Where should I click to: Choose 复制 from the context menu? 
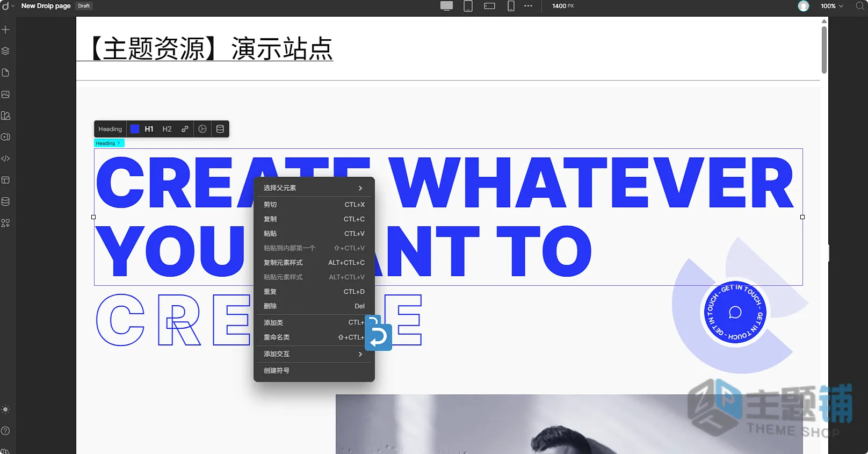pyautogui.click(x=314, y=219)
